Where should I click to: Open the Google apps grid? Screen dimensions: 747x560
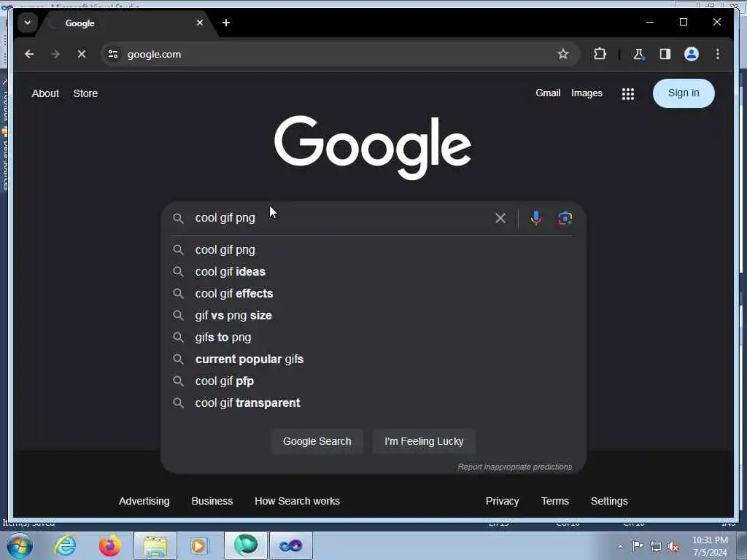[x=628, y=94]
